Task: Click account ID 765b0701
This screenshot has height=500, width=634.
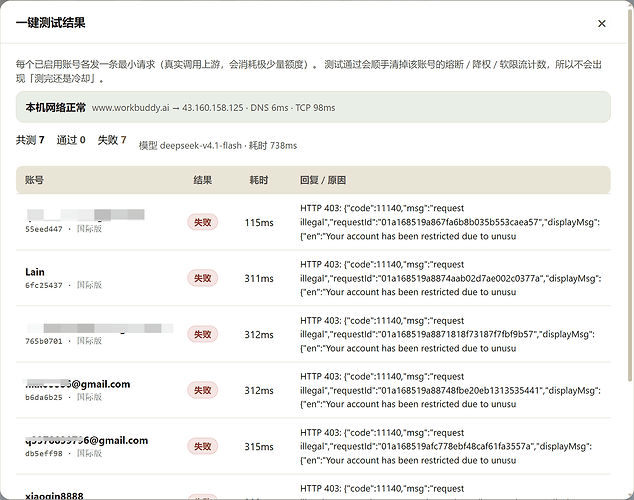Action: click(44, 341)
